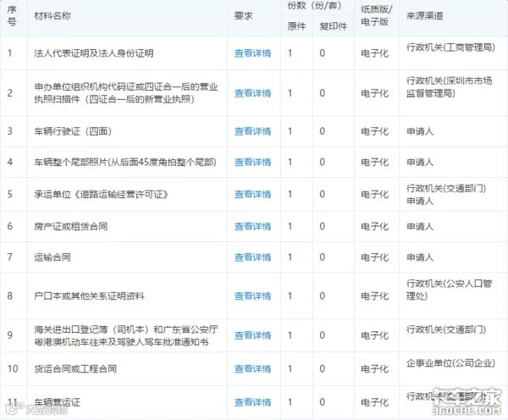Click source 行政机关(深圳市市场监督管理局)
This screenshot has height=420, width=508.
(x=450, y=87)
